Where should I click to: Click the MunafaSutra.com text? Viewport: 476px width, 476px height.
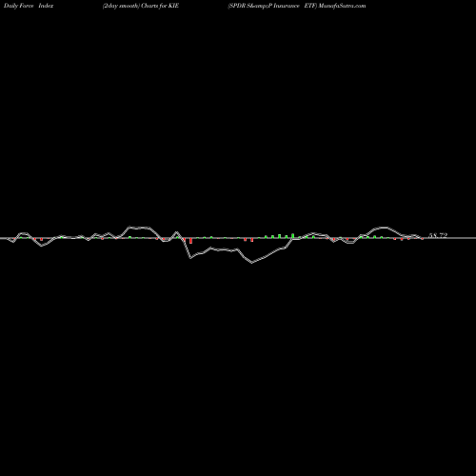[x=342, y=6]
